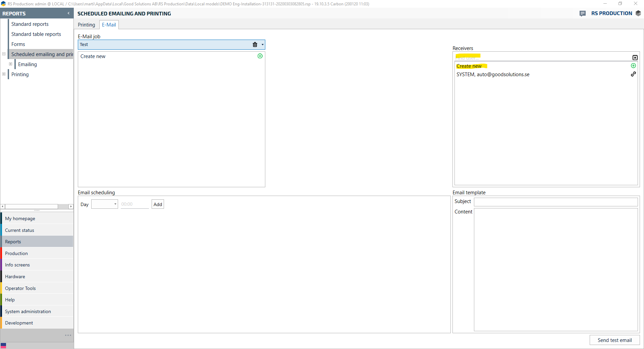Switch to the Printing tab

pyautogui.click(x=87, y=25)
